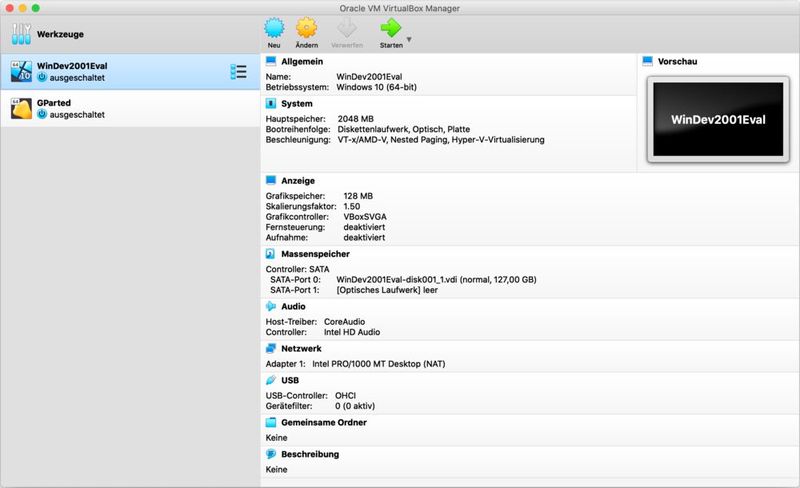800x488 pixels.
Task: Open the Massenspeicher settings header
Action: coord(315,254)
